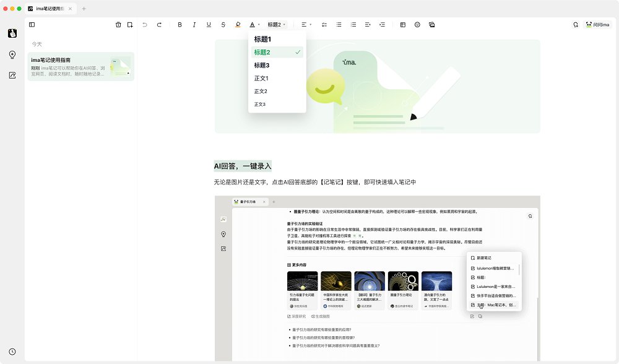Insert an image into the note
Viewport: 619px width, 364px height.
click(432, 25)
